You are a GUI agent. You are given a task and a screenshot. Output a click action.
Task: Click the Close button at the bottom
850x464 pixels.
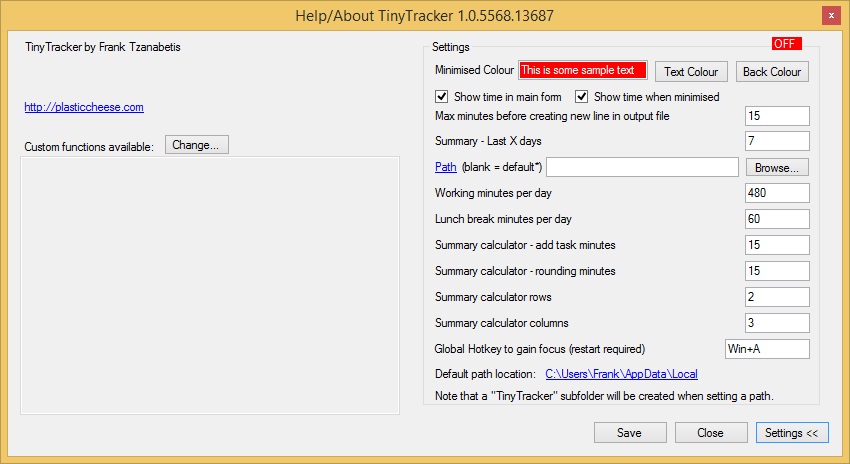pos(711,433)
